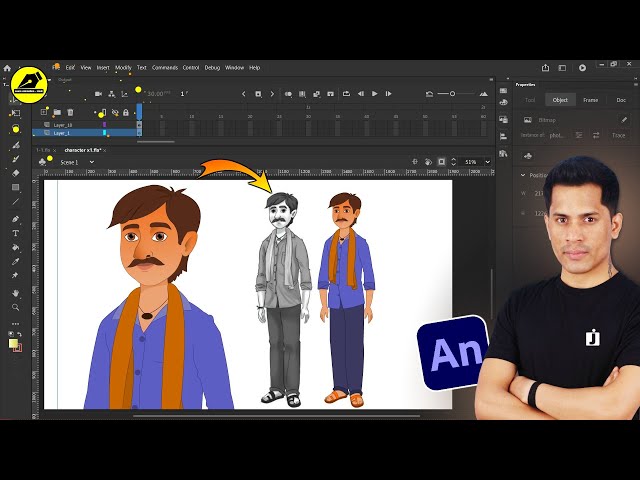Toggle the Rotation tool for the stage
640x480 pixels.
point(428,162)
